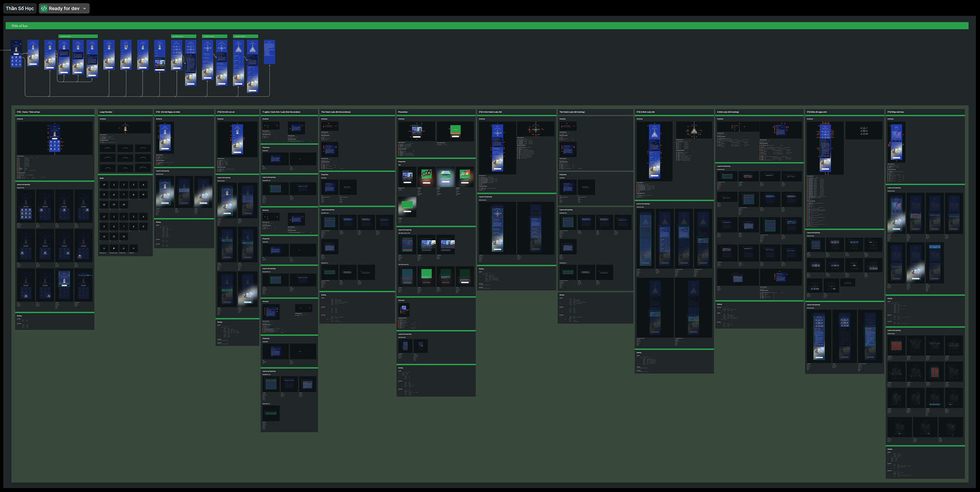
Task: Select the glowing numeral in Large Number anatomy
Action: coord(125,128)
